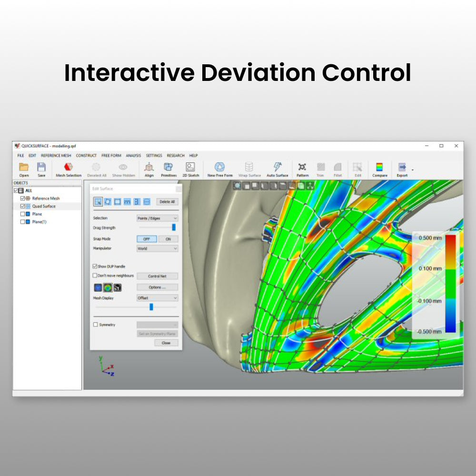Open the Selection Points / Edges dropdown
Viewport: 476px width, 476px height.
[157, 218]
